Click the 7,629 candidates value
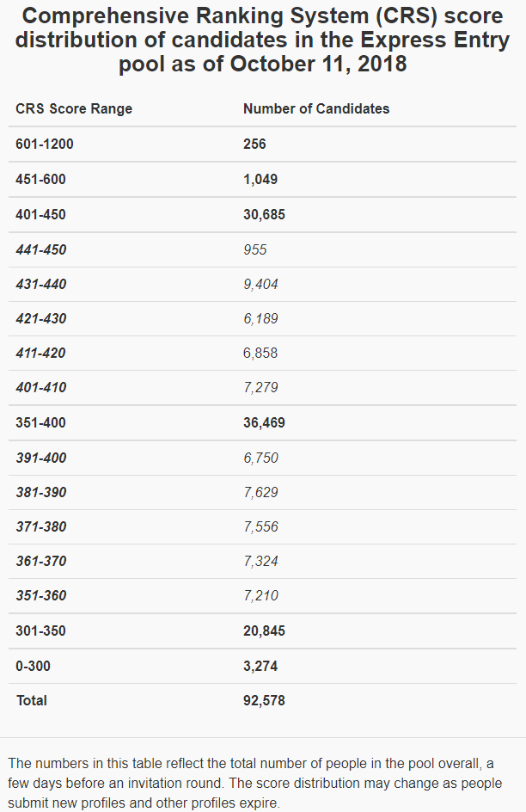This screenshot has width=526, height=812. [260, 492]
